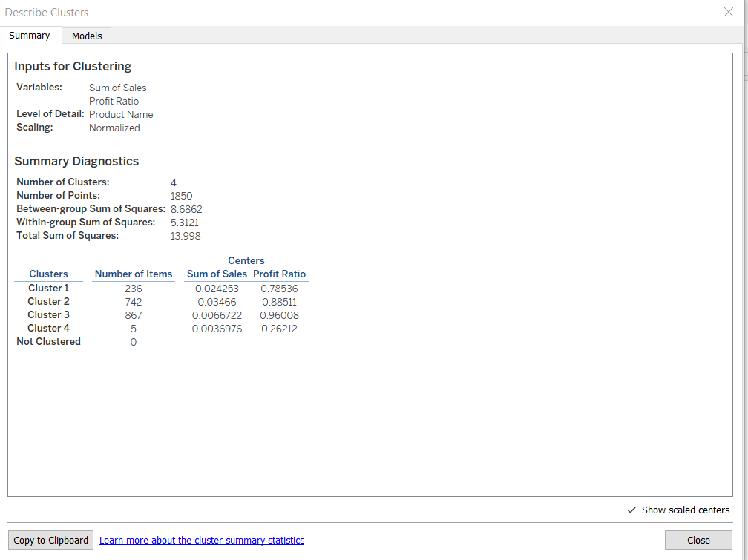Viewport: 748px width, 560px height.
Task: Click the Profit Ratio centers column header
Action: (280, 274)
